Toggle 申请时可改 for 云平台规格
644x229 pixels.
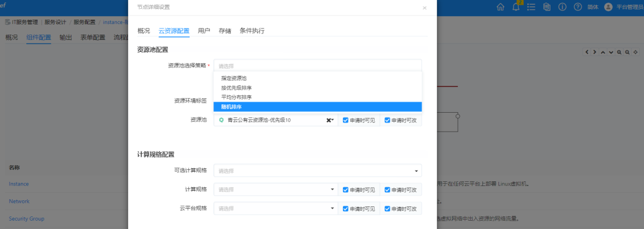388,209
